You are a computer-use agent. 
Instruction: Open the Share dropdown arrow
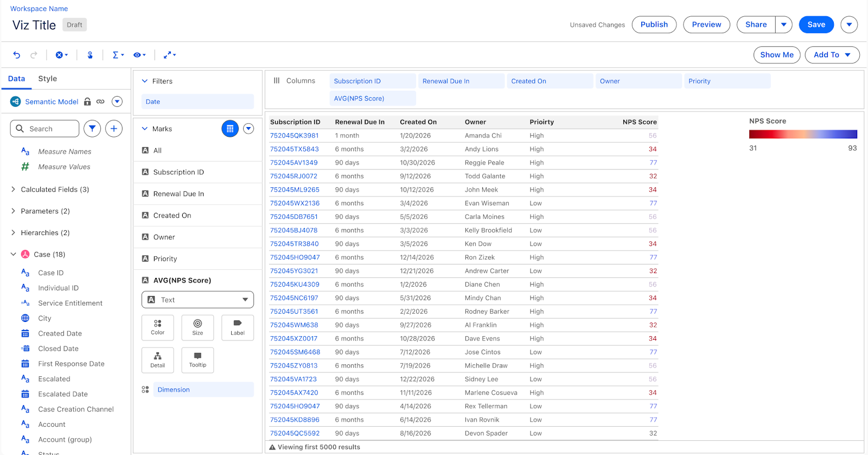[x=783, y=24]
